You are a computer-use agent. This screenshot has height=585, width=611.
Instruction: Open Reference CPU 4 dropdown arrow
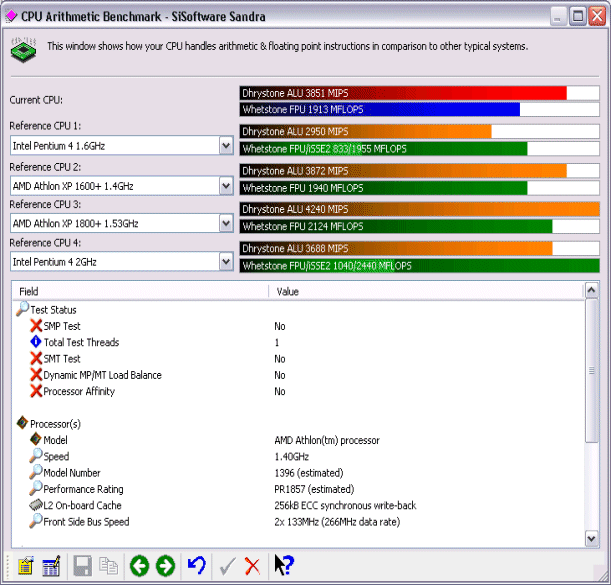(x=226, y=262)
